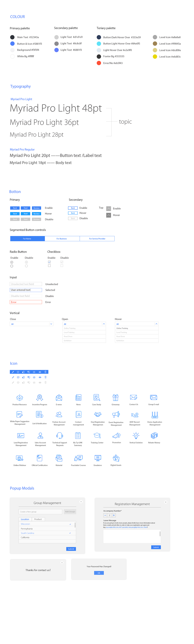Check the enabled empty checkbox

point(49,266)
